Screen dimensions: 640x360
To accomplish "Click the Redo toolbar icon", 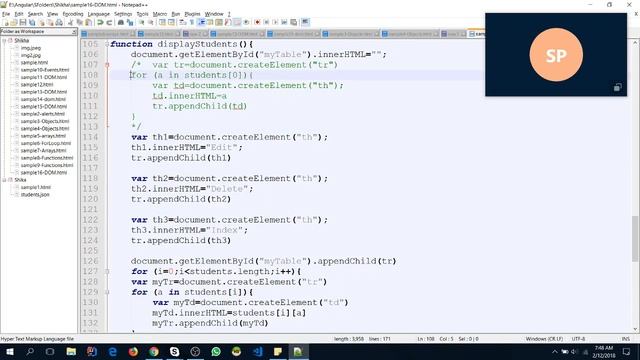I will pyautogui.click(x=109, y=22).
